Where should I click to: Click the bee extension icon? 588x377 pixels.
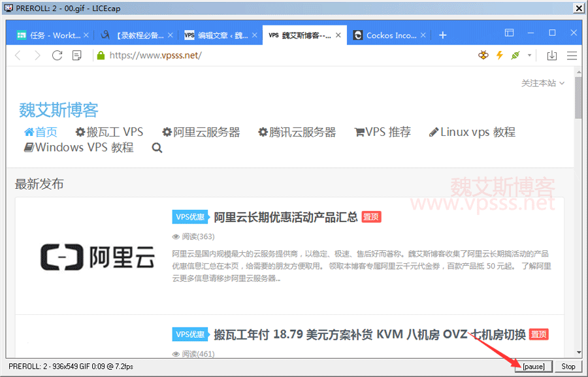(x=483, y=56)
